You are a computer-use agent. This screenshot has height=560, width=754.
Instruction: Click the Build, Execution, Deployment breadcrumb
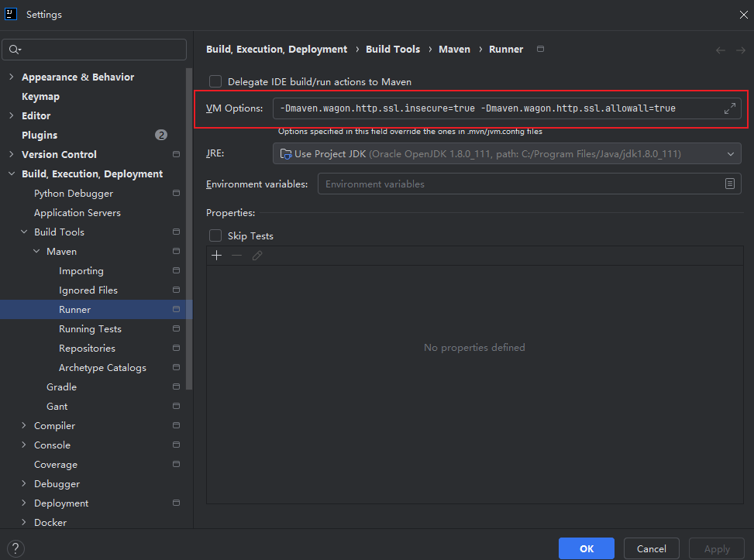click(277, 49)
